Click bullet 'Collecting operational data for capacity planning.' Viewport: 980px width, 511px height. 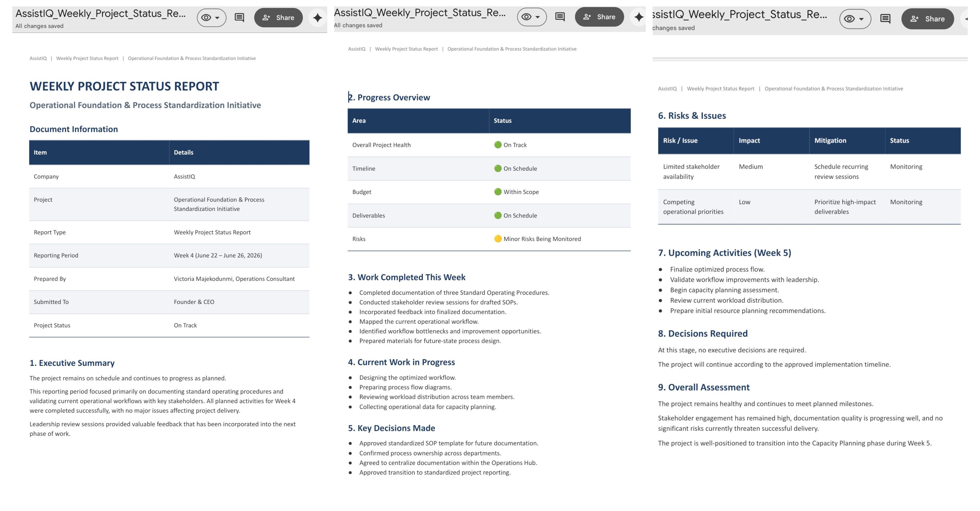(x=428, y=407)
